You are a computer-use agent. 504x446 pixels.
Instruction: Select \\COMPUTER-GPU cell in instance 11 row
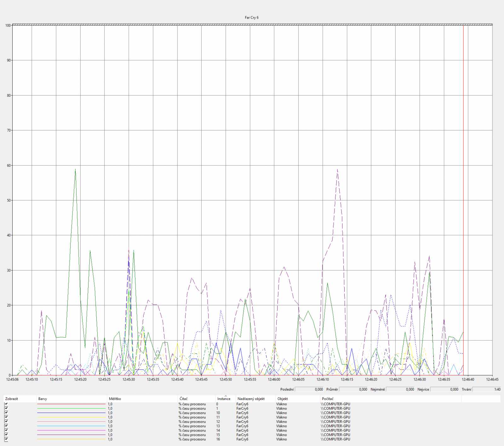tap(335, 417)
